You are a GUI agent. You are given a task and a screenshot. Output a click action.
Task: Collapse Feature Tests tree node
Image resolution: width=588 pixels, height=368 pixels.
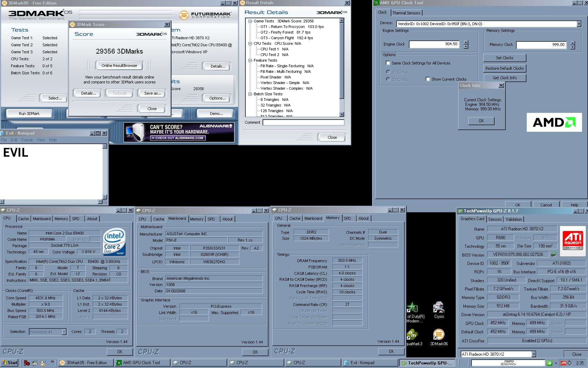point(250,60)
